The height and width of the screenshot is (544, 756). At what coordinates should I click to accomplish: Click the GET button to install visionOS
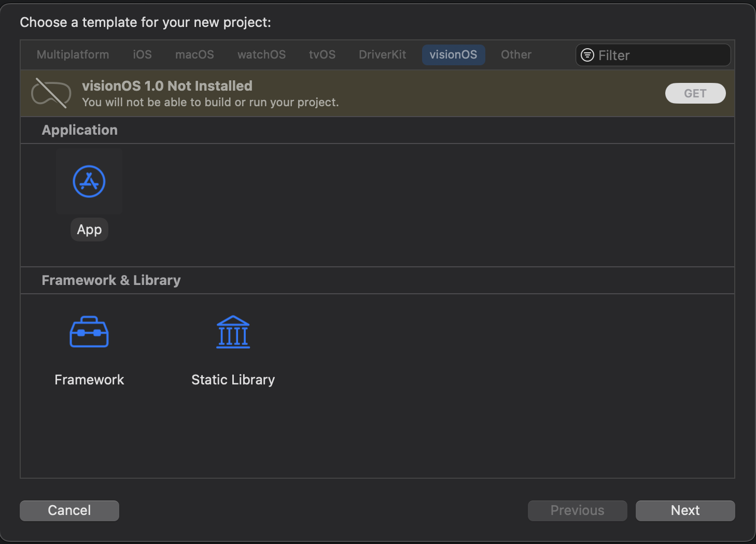click(695, 93)
